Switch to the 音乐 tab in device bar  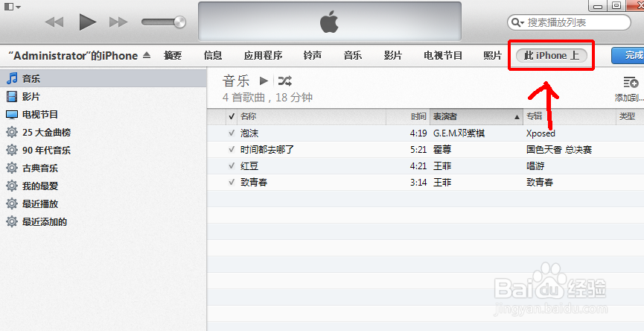(x=352, y=55)
